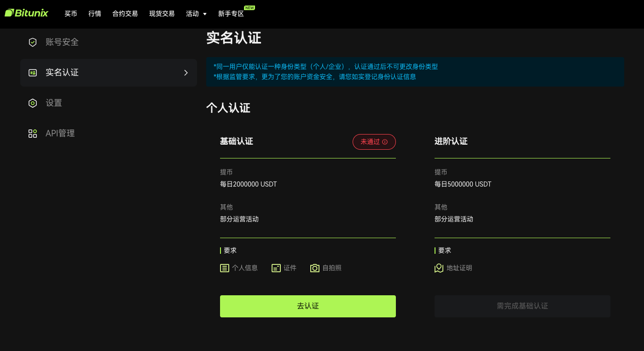Open the 行情 page

tap(95, 14)
